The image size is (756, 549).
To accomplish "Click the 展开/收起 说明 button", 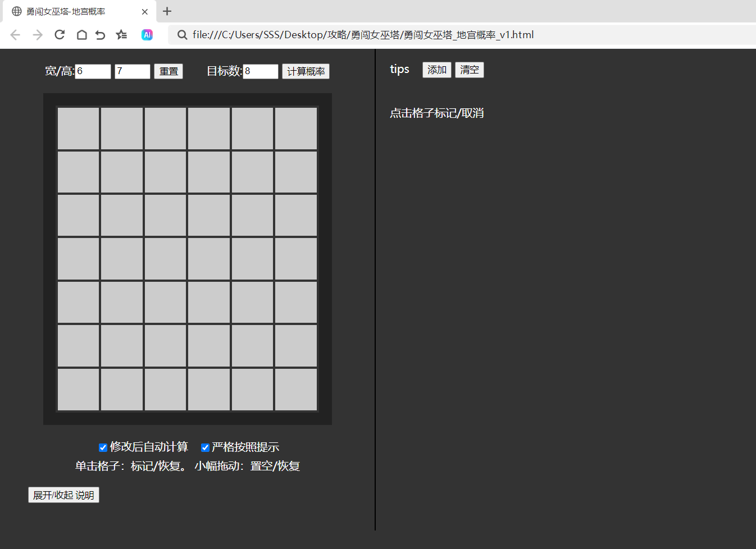I will pyautogui.click(x=63, y=495).
